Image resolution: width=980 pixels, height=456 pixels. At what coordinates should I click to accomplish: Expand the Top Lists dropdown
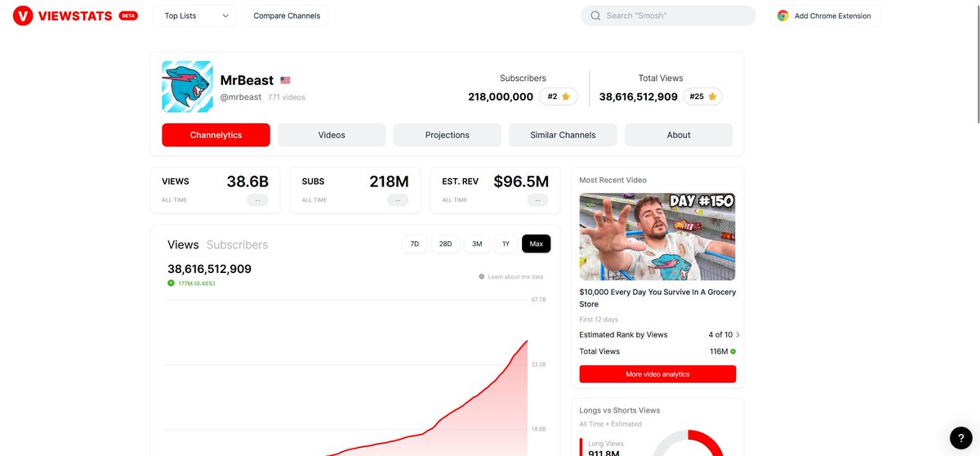coord(194,16)
